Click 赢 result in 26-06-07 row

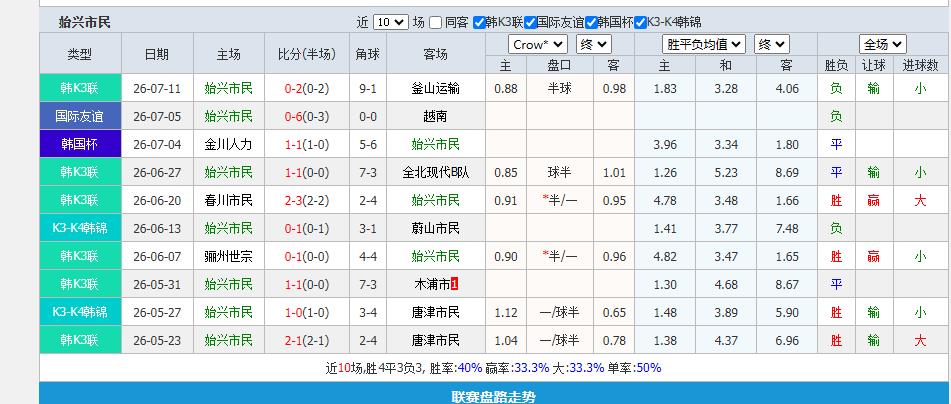tap(873, 256)
